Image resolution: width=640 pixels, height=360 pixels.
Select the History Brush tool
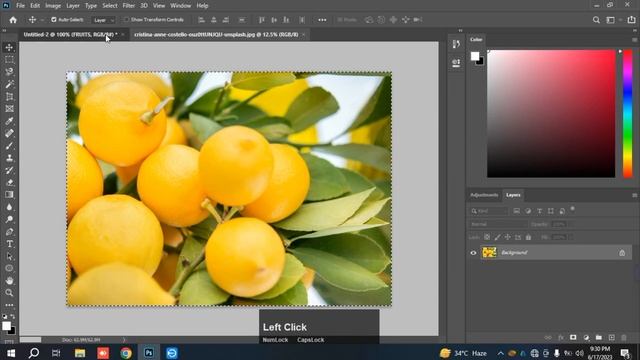[9, 170]
